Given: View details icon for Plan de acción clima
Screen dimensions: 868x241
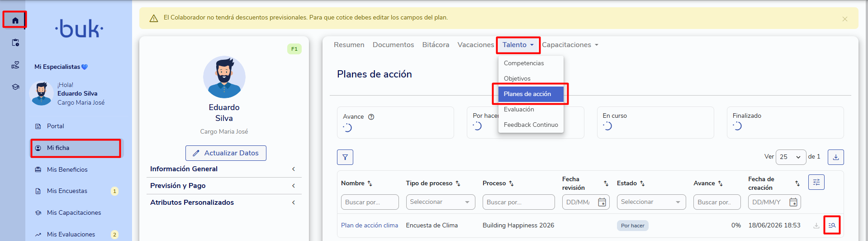Looking at the screenshot, I should click(x=832, y=225).
